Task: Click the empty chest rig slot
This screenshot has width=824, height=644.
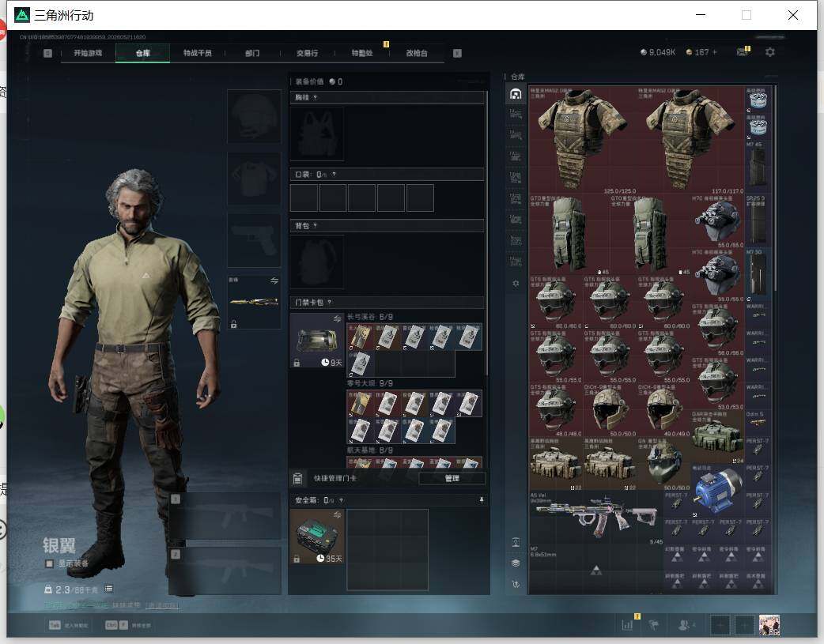Action: [317, 134]
